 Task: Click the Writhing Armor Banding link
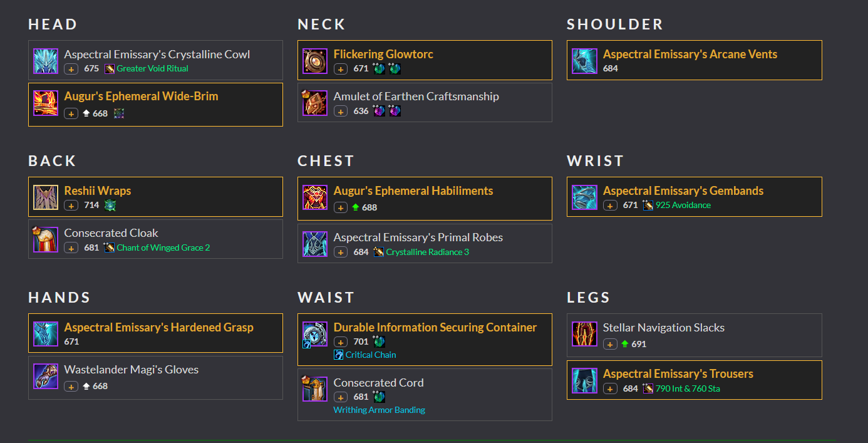(379, 410)
